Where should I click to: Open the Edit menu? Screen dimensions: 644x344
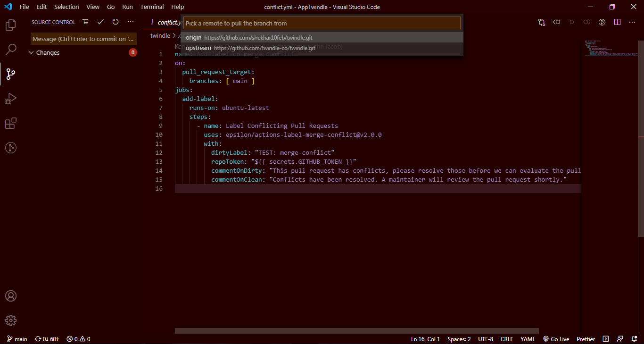41,7
